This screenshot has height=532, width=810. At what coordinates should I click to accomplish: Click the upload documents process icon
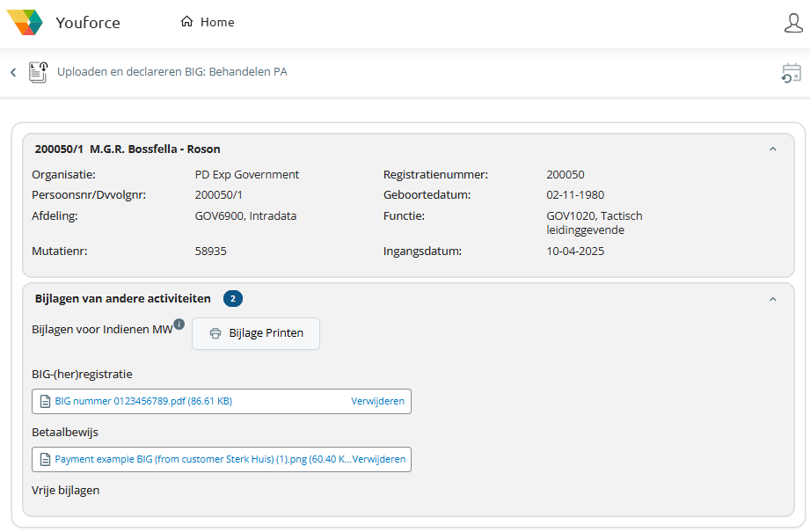(x=38, y=72)
